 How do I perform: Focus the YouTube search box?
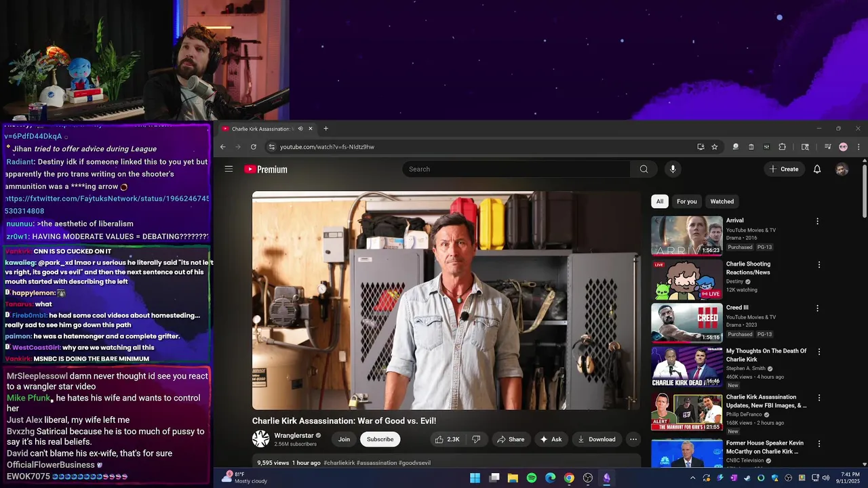tap(515, 169)
